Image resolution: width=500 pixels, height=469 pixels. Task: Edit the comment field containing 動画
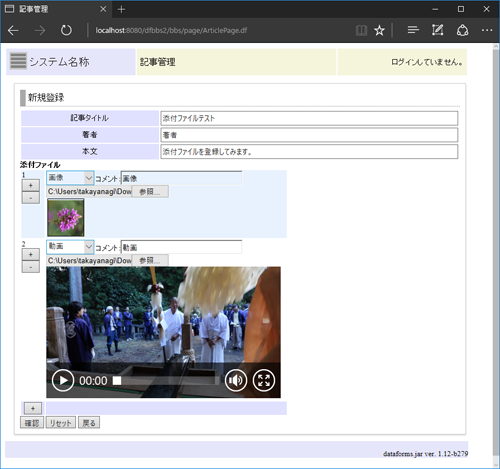click(x=181, y=247)
